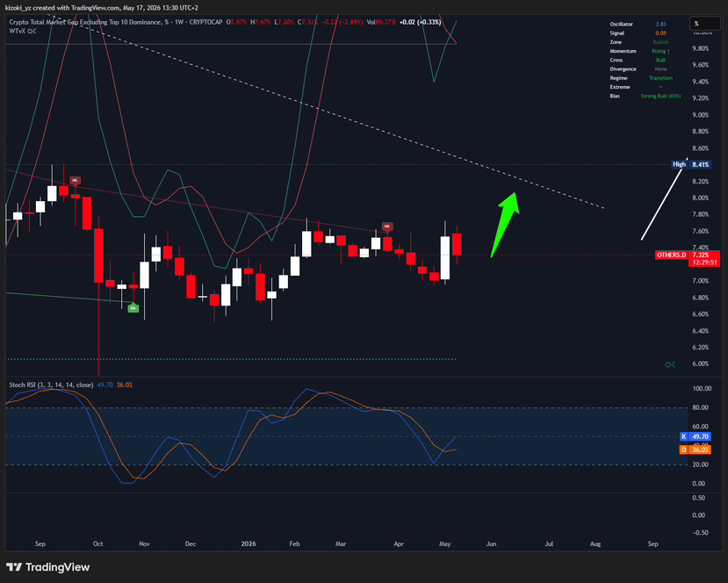The height and width of the screenshot is (583, 728).
Task: Click the '9.80%' price axis label
Action: click(700, 48)
